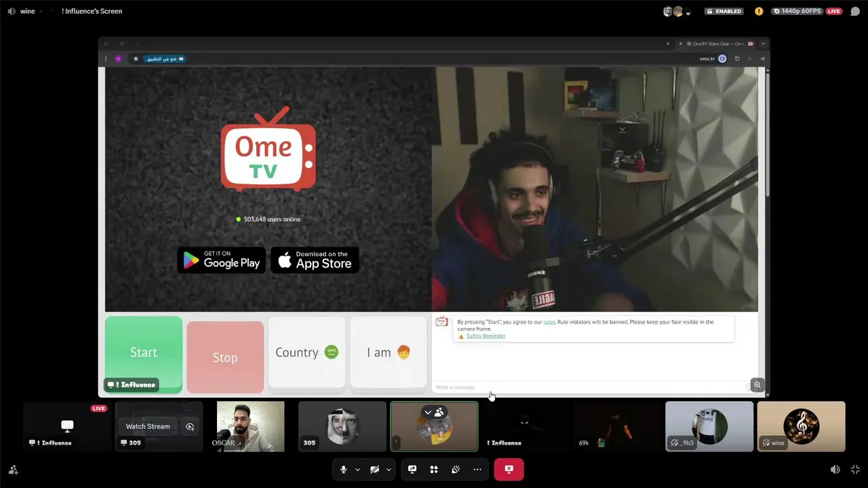Select the 69k participant tile
This screenshot has height=488, width=868.
tap(618, 426)
